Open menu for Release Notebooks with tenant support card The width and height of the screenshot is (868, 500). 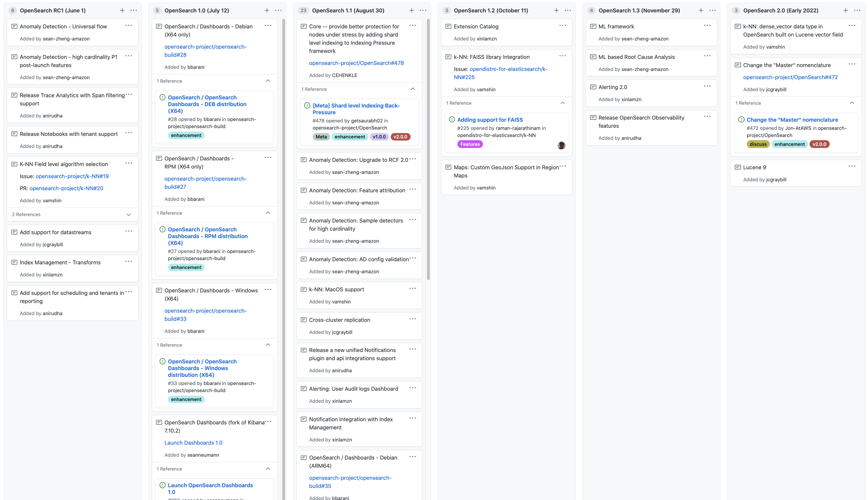[129, 133]
